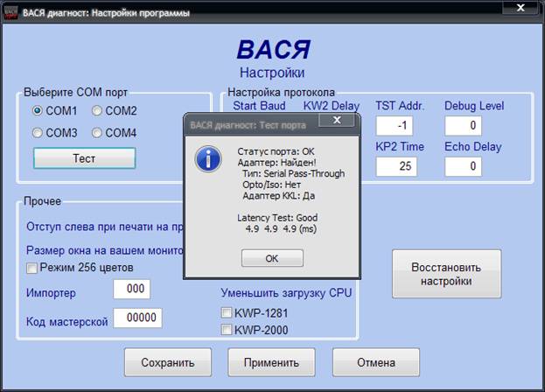
Task: Click the ВАСЯ app icon in title bar
Action: click(10, 12)
